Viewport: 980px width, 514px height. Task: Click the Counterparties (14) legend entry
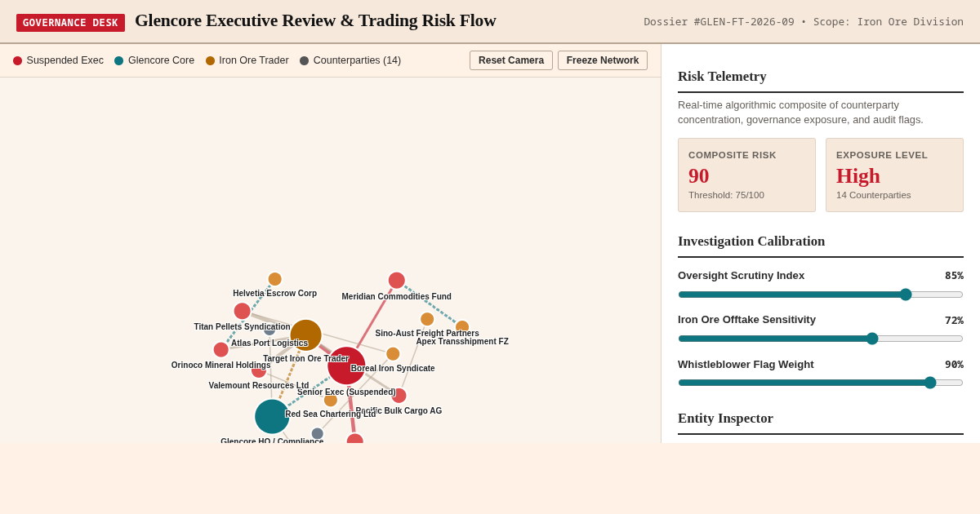click(350, 60)
